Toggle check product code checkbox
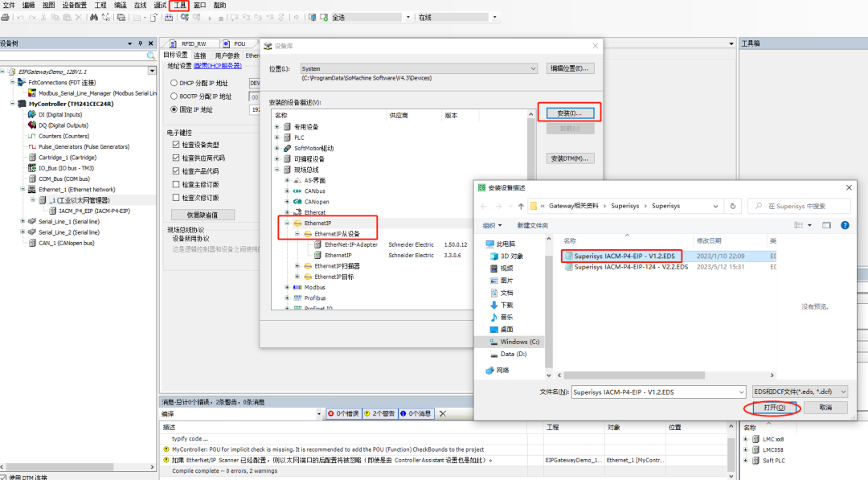 176,171
